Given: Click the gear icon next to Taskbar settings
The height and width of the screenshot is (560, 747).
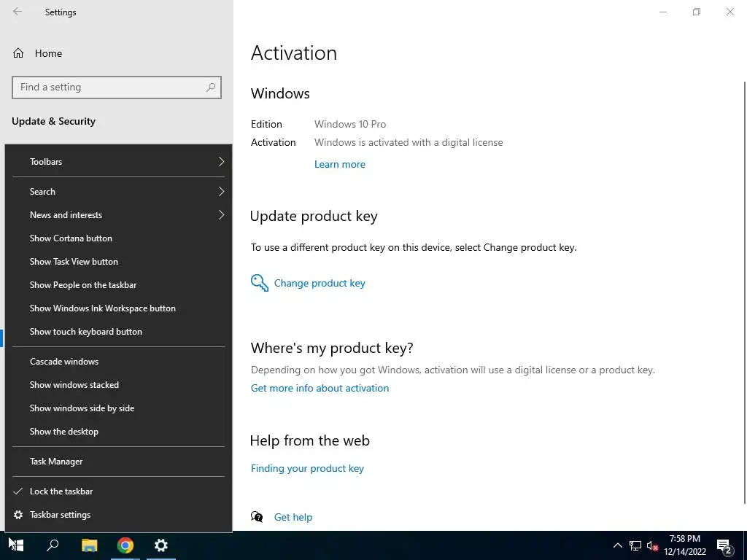Looking at the screenshot, I should click(x=18, y=515).
